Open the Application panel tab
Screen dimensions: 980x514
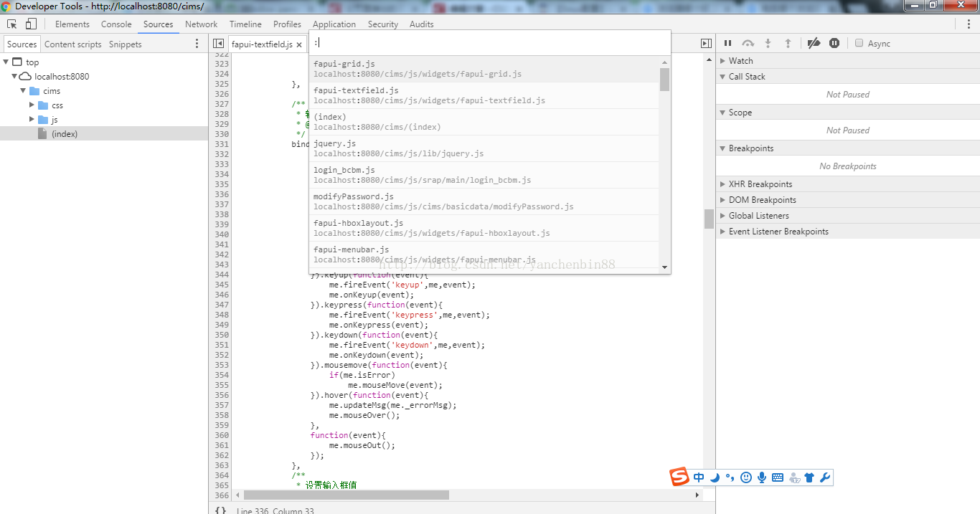(x=334, y=24)
